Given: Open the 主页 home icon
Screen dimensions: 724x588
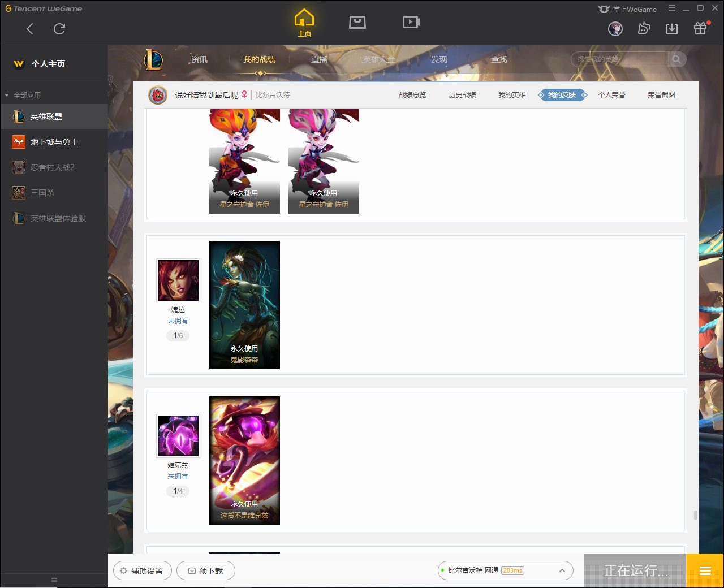Looking at the screenshot, I should (x=304, y=23).
